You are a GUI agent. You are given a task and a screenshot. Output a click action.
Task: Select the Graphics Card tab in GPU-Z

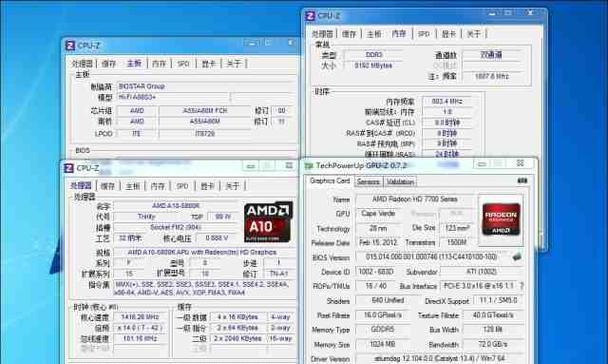[x=330, y=181]
